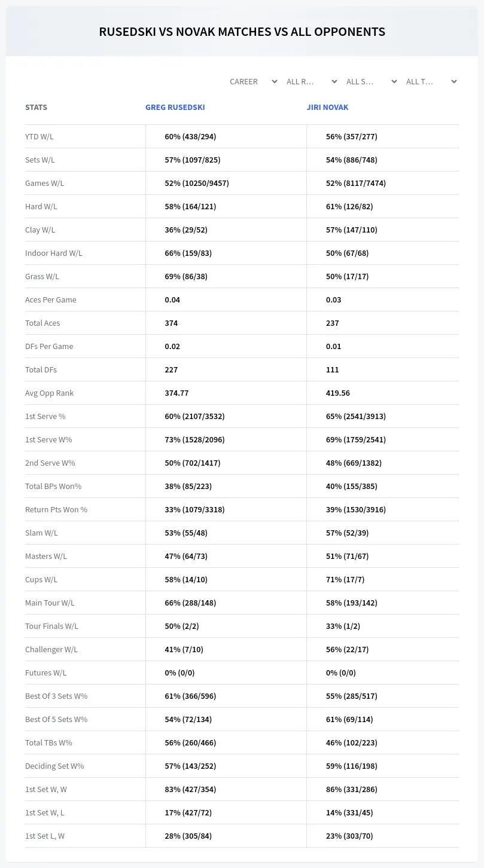This screenshot has width=484, height=868.
Task: Expand the ALL T... filter dropdown
Action: click(431, 81)
